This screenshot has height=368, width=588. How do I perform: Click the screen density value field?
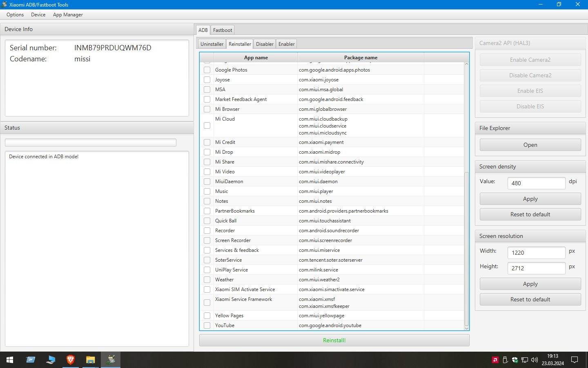coord(536,183)
